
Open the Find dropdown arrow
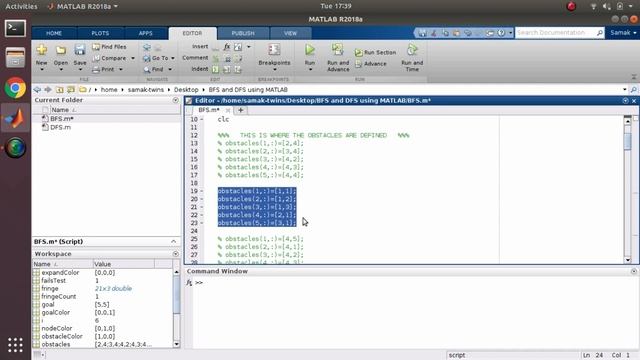(x=170, y=70)
